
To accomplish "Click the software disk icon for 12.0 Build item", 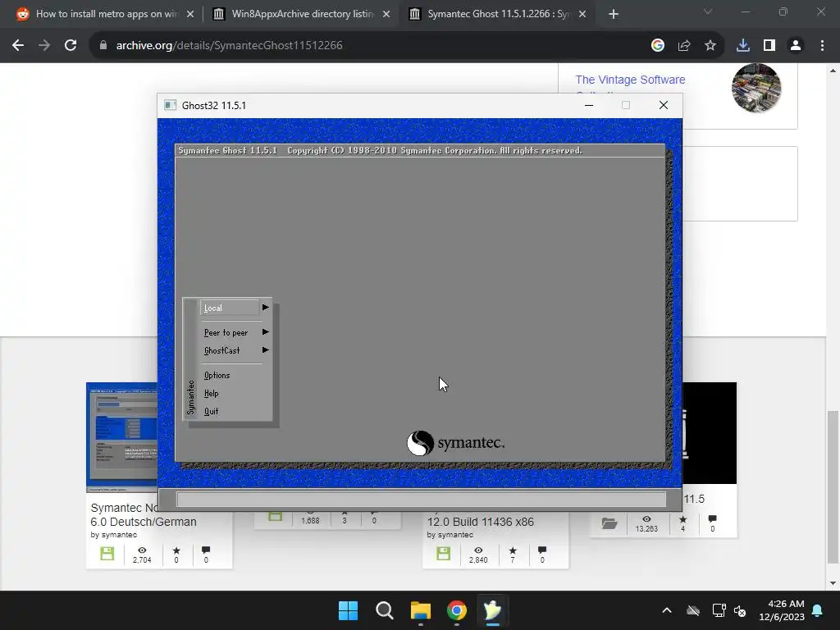I will point(444,554).
